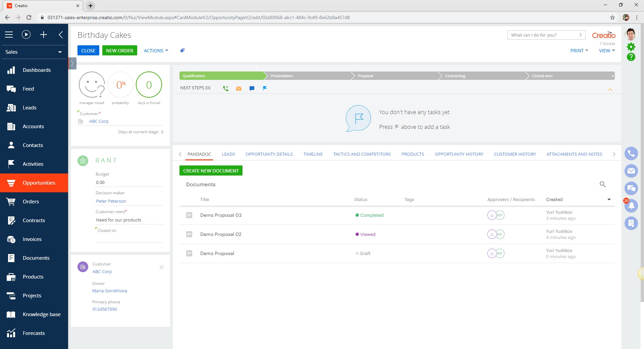Open the Sales workplace dropdown
This screenshot has height=349, width=644.
34,52
